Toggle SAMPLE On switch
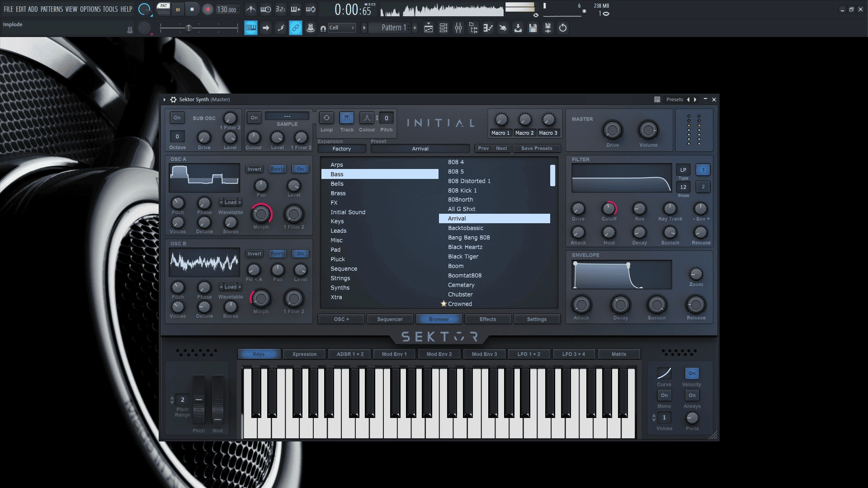This screenshot has width=868, height=488. click(254, 118)
